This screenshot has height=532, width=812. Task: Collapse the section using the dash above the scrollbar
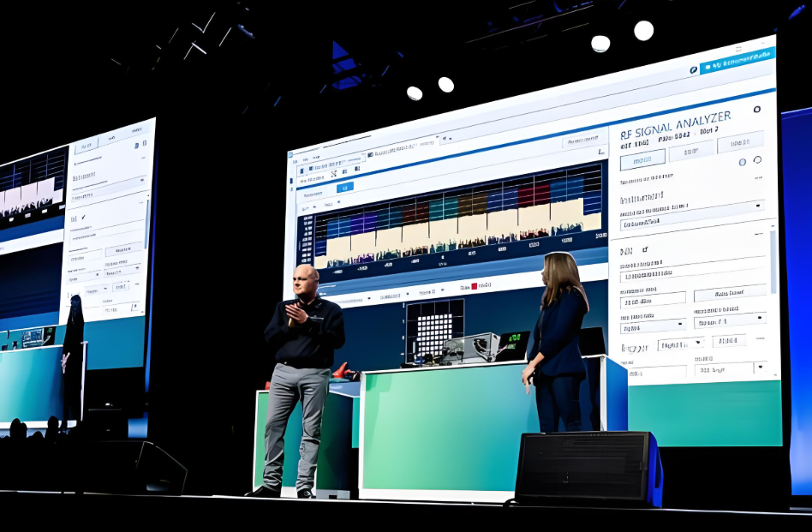point(759,232)
